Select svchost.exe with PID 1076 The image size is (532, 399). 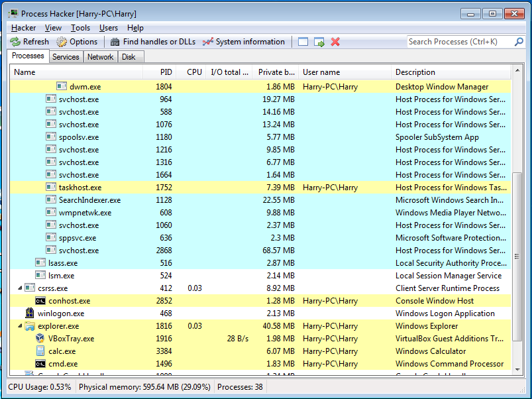pyautogui.click(x=260, y=125)
